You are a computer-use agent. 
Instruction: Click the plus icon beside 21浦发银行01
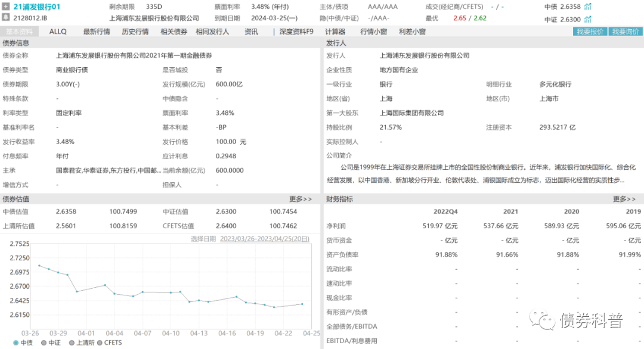[x=6, y=7]
